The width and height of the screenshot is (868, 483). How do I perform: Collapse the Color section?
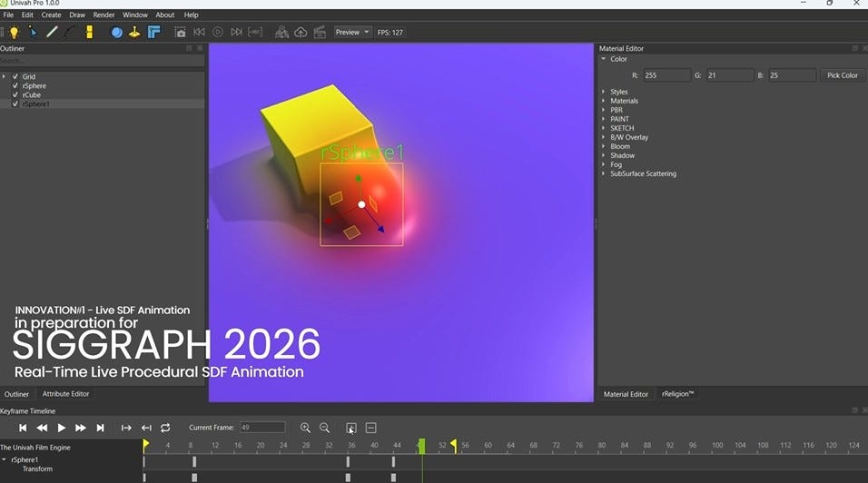[604, 59]
